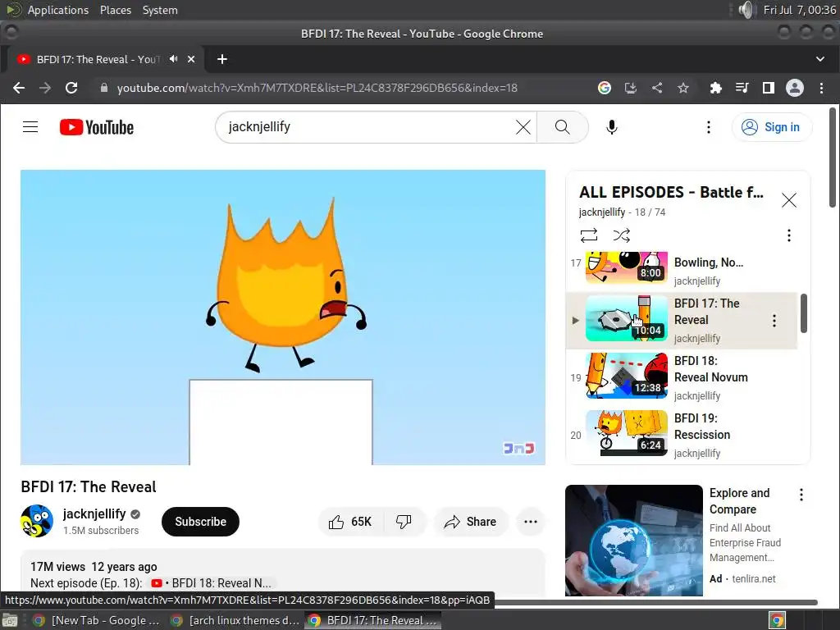
Task: Open tab search chevron dropdown
Action: (820, 59)
